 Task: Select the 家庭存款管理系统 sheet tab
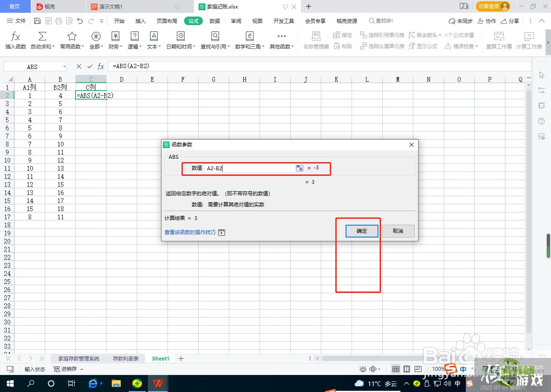(x=79, y=359)
